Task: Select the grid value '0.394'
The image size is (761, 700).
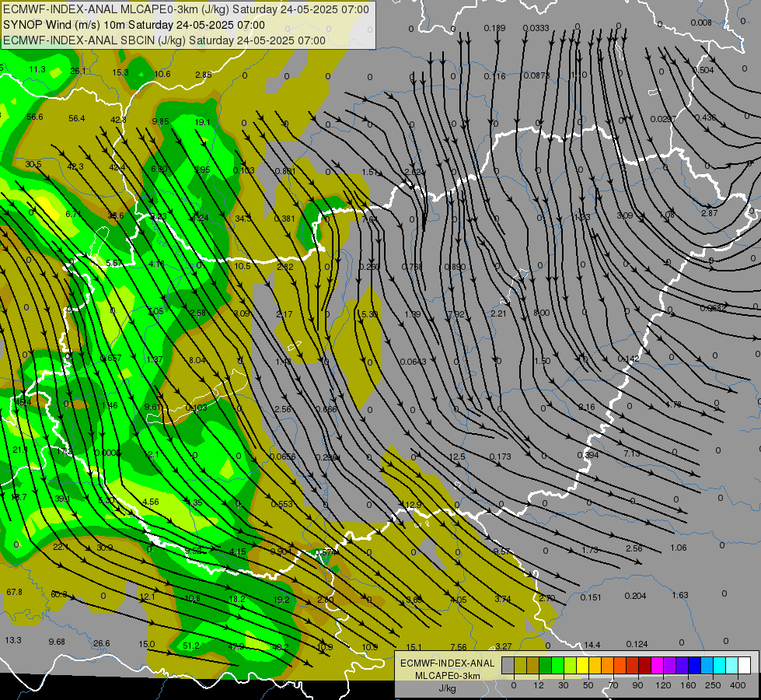Action: click(588, 455)
